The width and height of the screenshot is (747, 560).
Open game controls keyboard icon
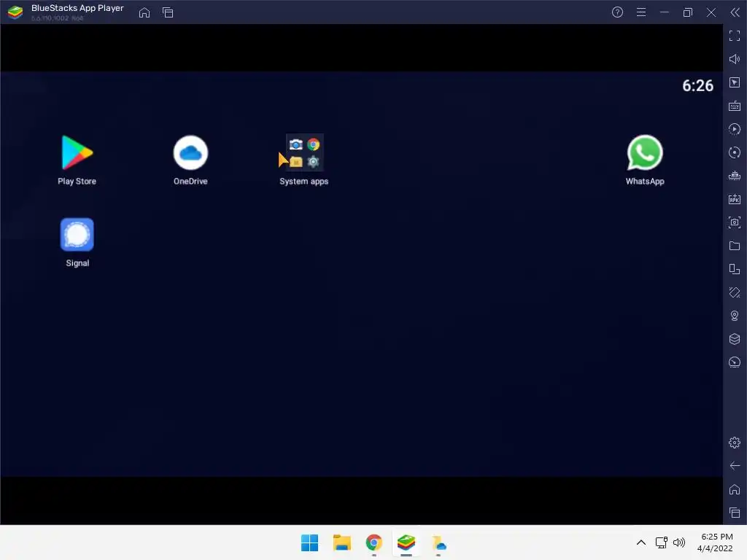pyautogui.click(x=735, y=106)
